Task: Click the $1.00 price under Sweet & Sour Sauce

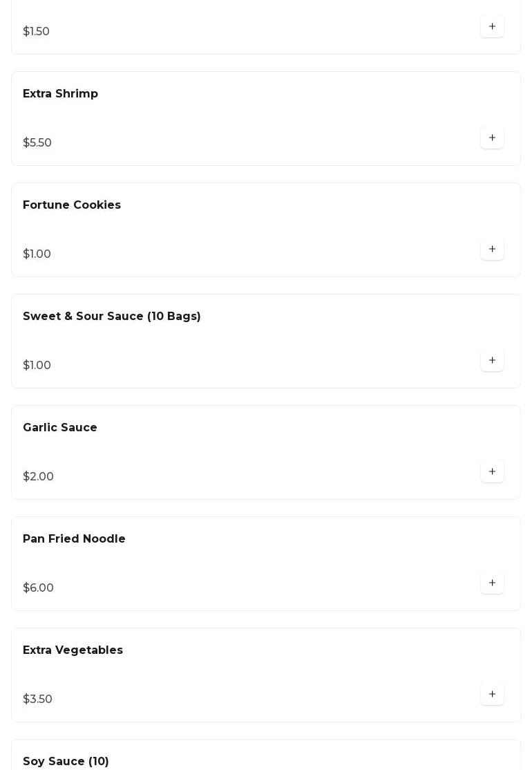Action: coord(37,366)
